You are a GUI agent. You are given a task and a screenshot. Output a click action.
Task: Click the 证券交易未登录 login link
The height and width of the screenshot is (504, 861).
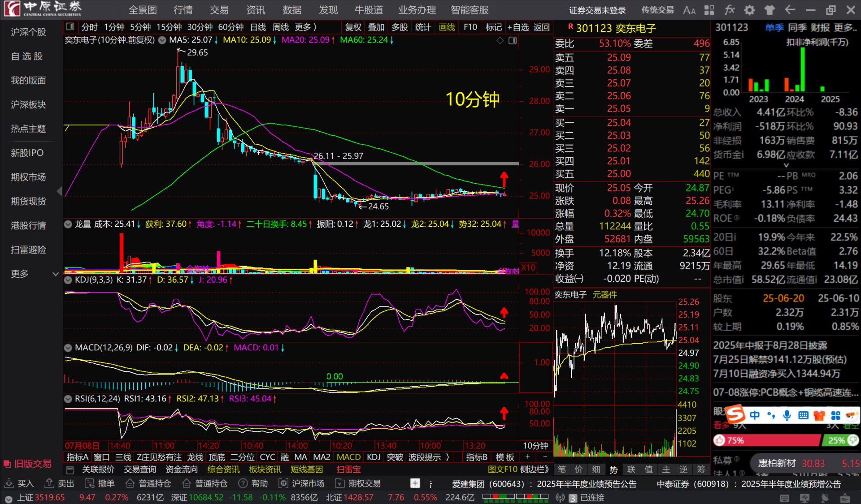597,10
